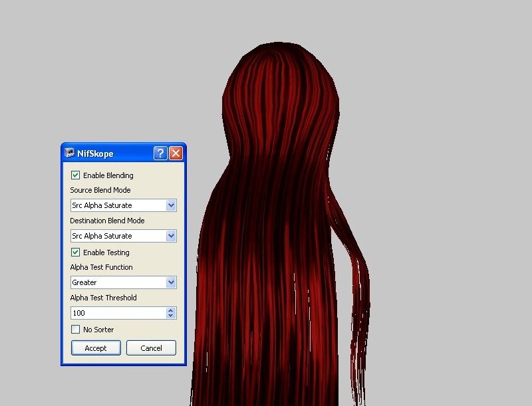
Task: Click the Alpha Test Function label
Action: [x=102, y=267]
